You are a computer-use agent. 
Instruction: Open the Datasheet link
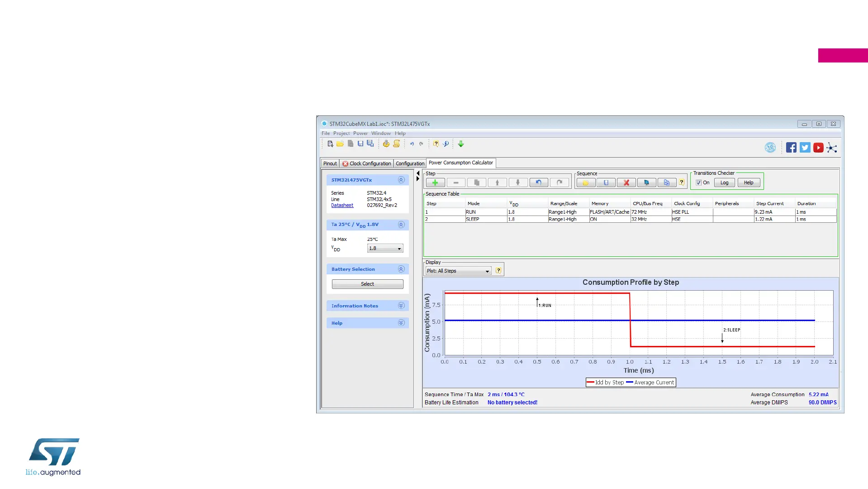[x=342, y=205]
